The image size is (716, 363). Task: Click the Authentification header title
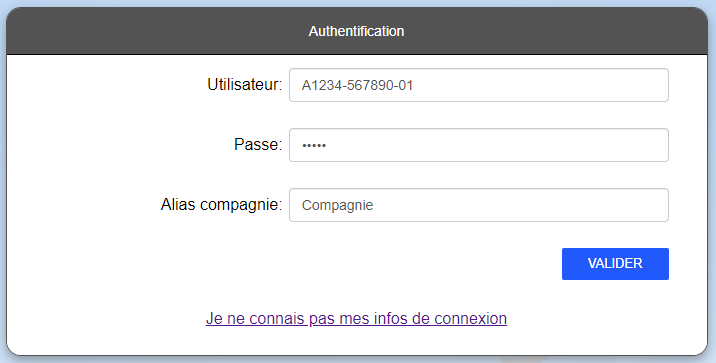(x=356, y=31)
